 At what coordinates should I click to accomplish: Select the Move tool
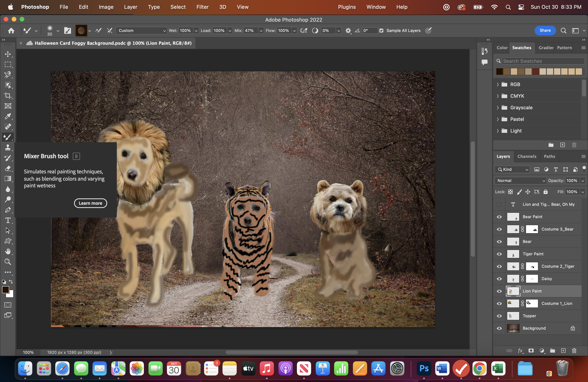point(8,54)
